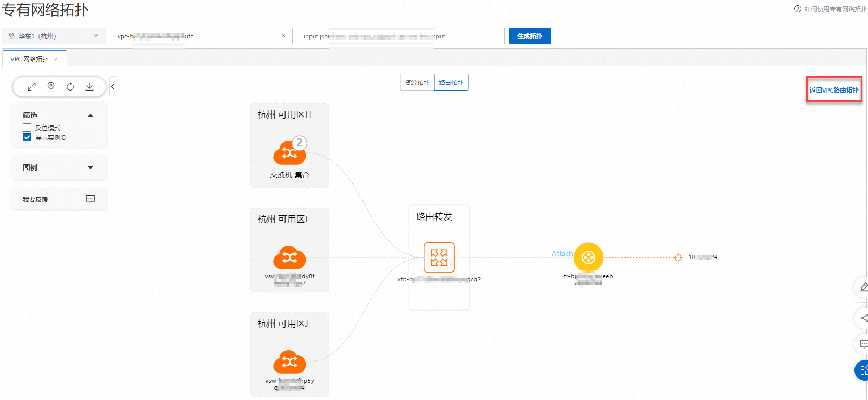Click the feedback chat icon beside 我要反馈
Image resolution: width=868 pixels, height=400 pixels.
coord(90,199)
